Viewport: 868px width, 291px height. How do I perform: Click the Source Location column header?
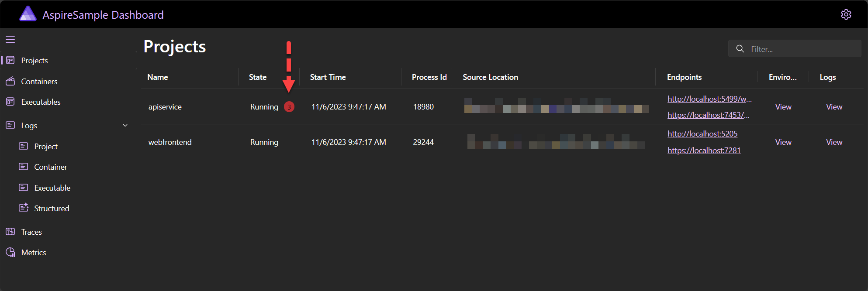tap(490, 77)
